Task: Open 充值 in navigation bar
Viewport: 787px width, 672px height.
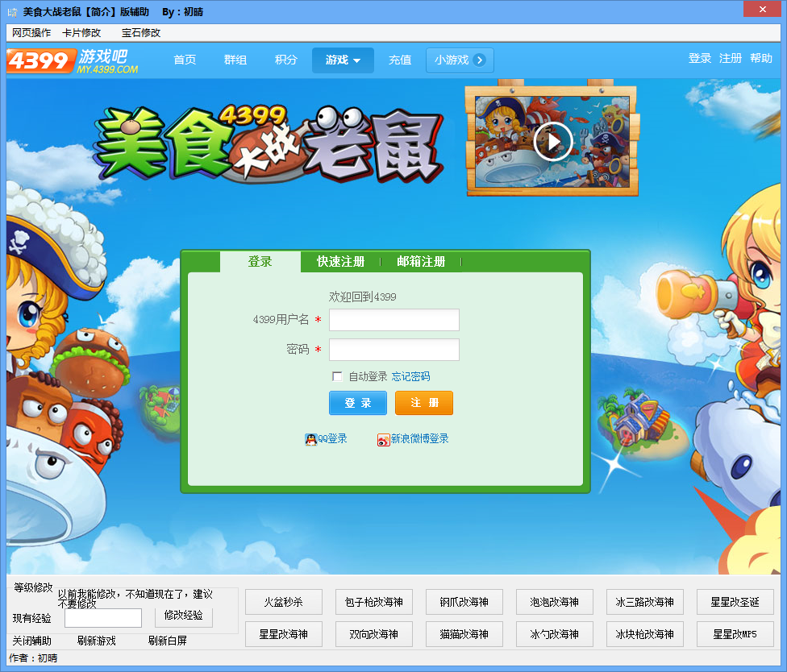Action: pos(399,60)
